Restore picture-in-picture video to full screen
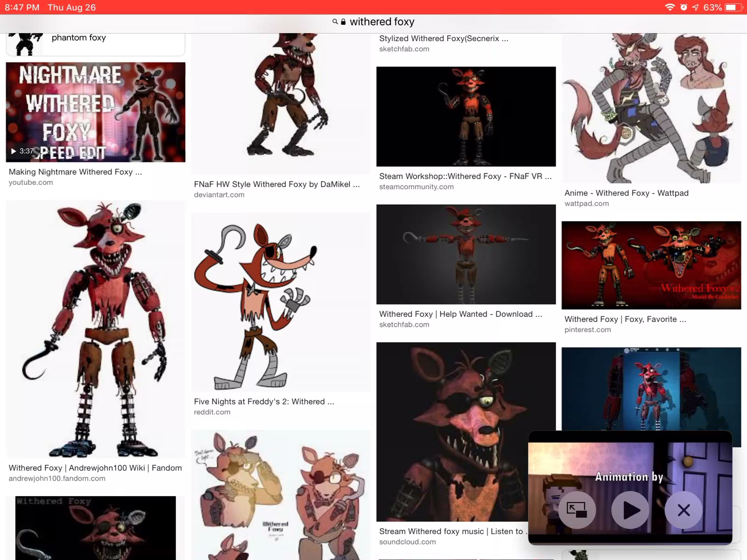Image resolution: width=747 pixels, height=560 pixels. (577, 510)
